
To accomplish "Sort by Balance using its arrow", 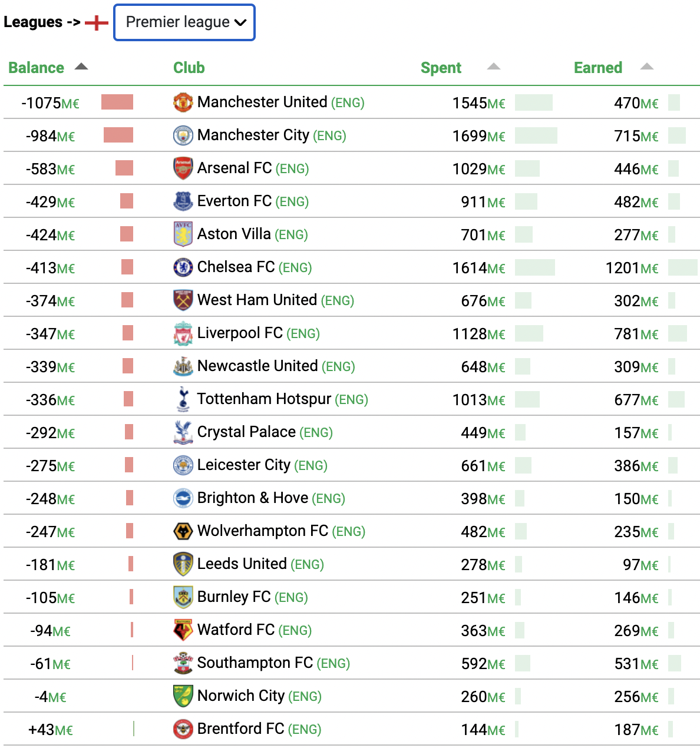I will click(81, 67).
